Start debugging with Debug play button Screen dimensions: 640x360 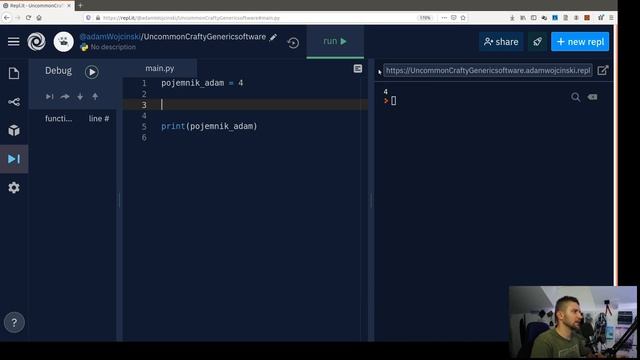coord(91,72)
